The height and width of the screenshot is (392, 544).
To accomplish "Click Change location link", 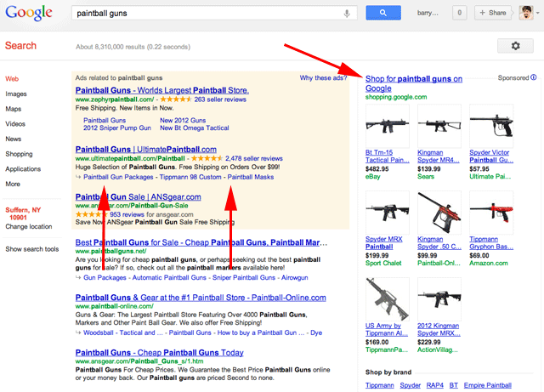I will 28,226.
